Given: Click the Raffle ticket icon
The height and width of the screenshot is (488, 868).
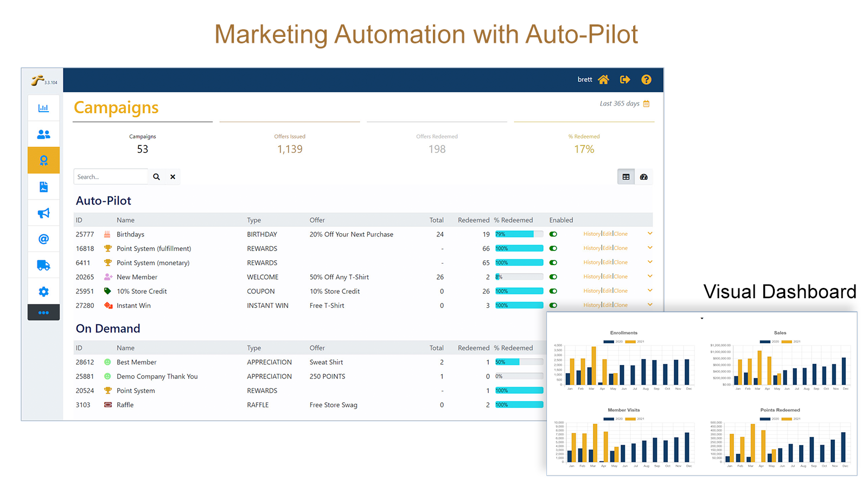Looking at the screenshot, I should click(x=107, y=405).
